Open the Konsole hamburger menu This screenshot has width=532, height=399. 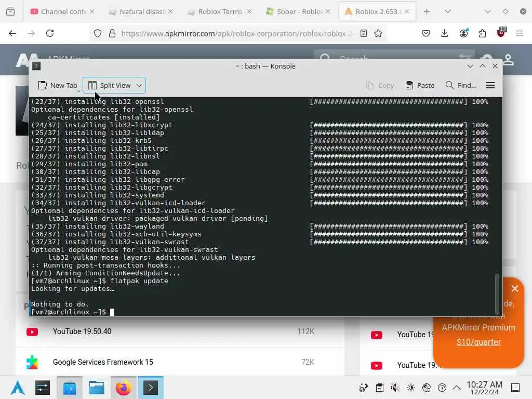click(x=490, y=86)
